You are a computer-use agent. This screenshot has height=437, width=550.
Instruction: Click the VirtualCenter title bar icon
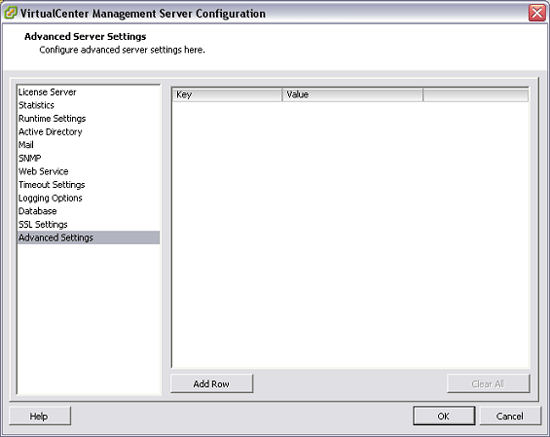click(11, 13)
